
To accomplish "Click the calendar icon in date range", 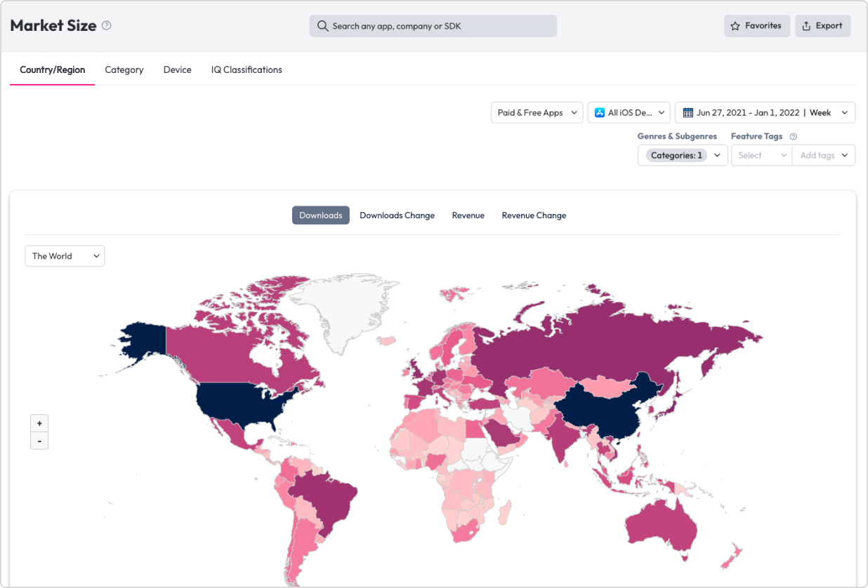I will tap(688, 112).
